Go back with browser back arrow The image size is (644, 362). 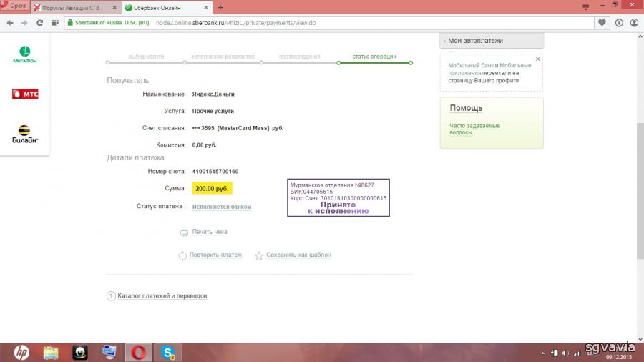(10, 23)
